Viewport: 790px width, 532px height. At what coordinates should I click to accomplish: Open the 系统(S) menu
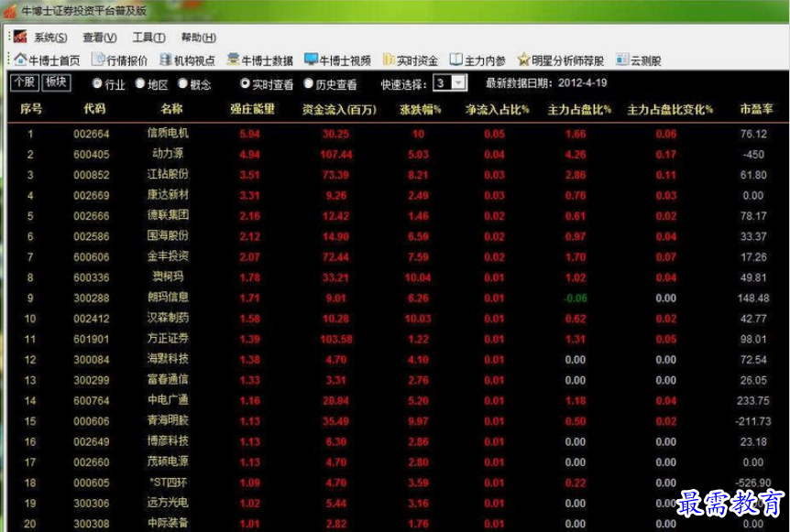[x=50, y=38]
